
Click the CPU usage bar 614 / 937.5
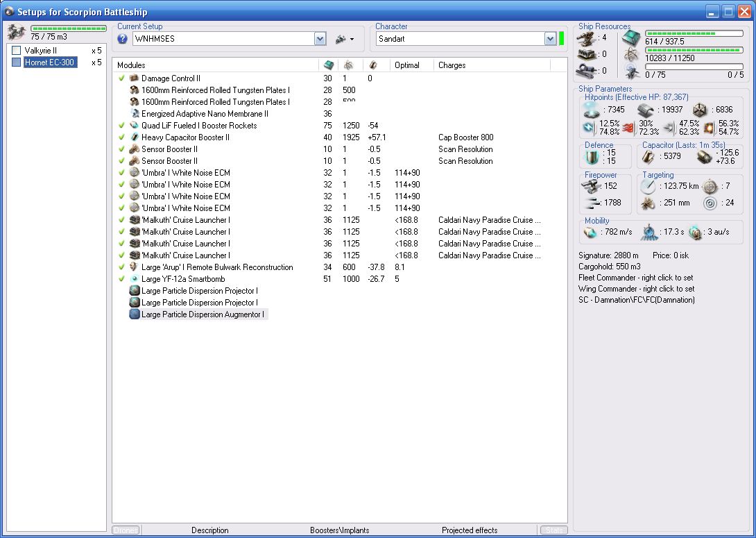point(694,33)
